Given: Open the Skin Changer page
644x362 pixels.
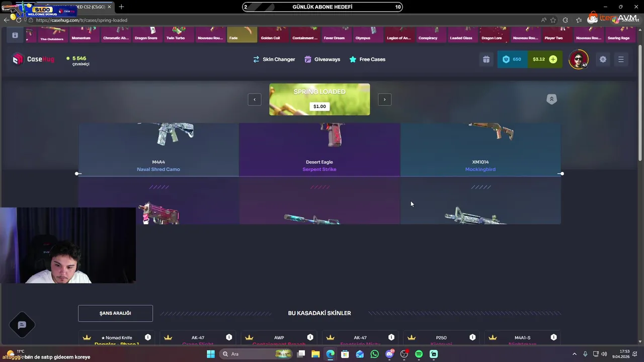Looking at the screenshot, I should [274, 59].
